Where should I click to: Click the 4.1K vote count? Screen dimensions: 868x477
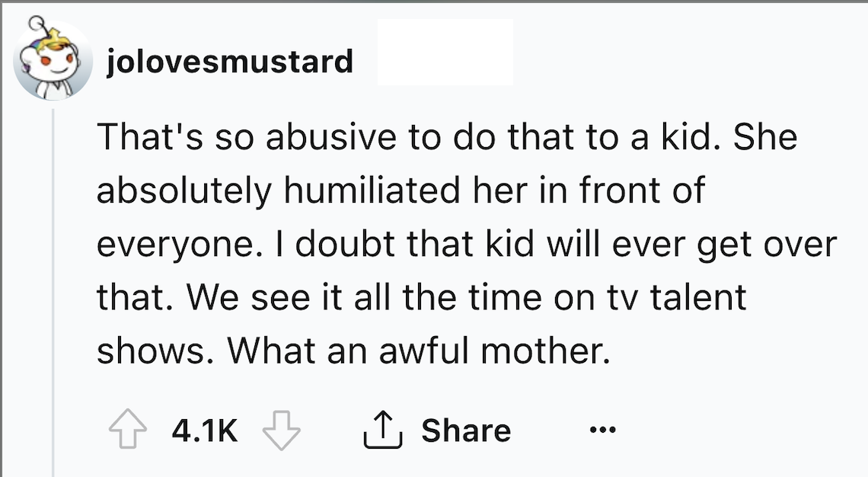(205, 431)
